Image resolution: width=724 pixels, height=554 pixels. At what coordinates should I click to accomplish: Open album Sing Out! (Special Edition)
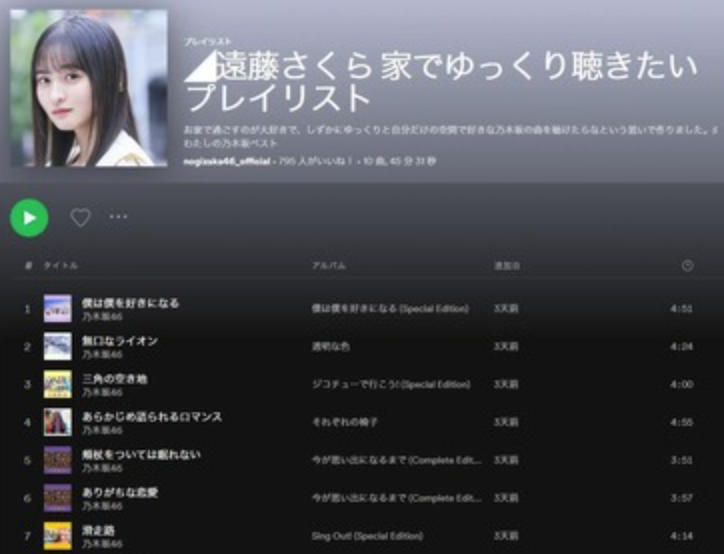tap(367, 536)
